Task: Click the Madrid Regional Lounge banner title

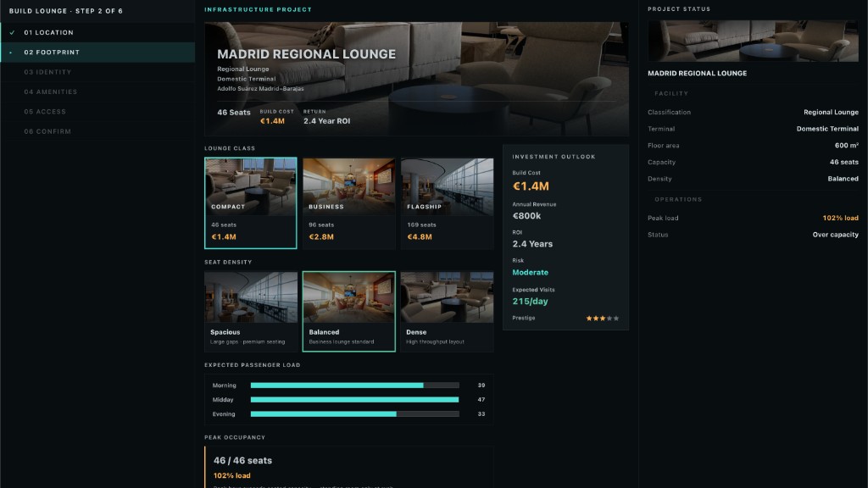Action: [307, 54]
